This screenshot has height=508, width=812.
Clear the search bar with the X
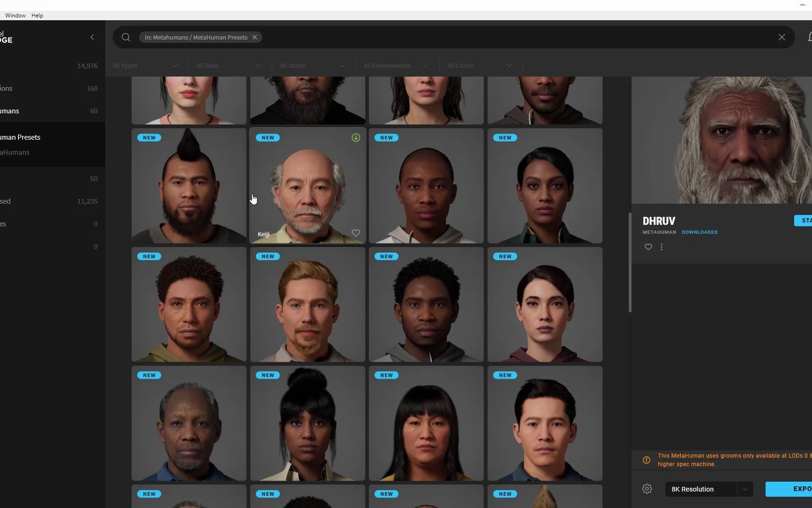(782, 37)
